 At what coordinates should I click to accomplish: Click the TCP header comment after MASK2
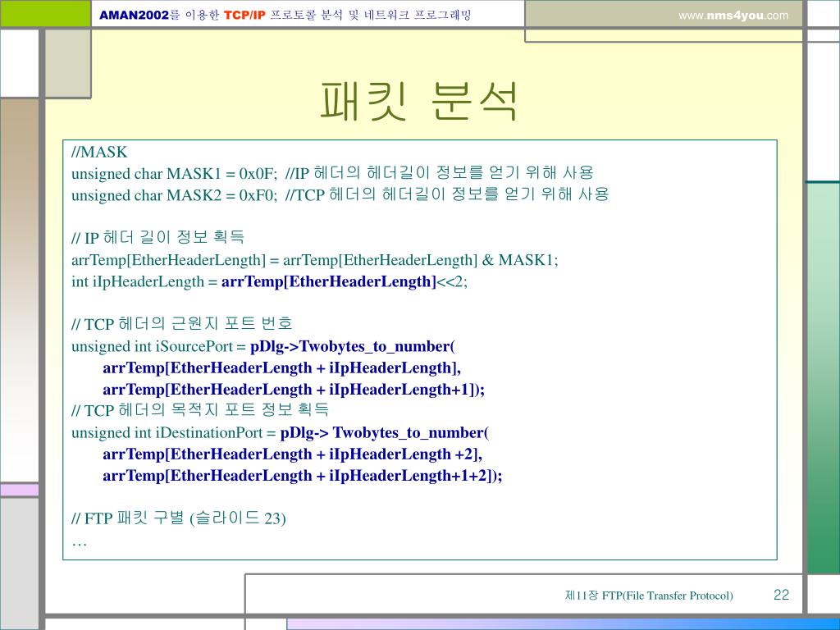click(x=447, y=195)
